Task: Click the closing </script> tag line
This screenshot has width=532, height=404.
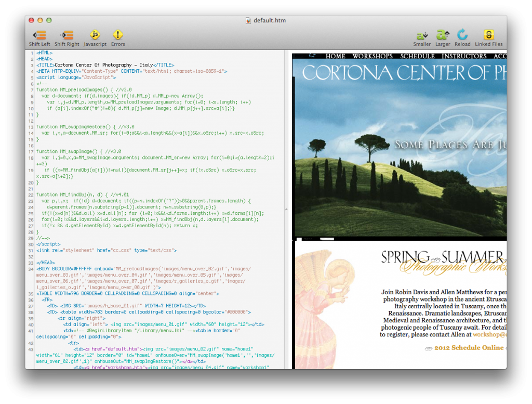Action: pyautogui.click(x=48, y=244)
